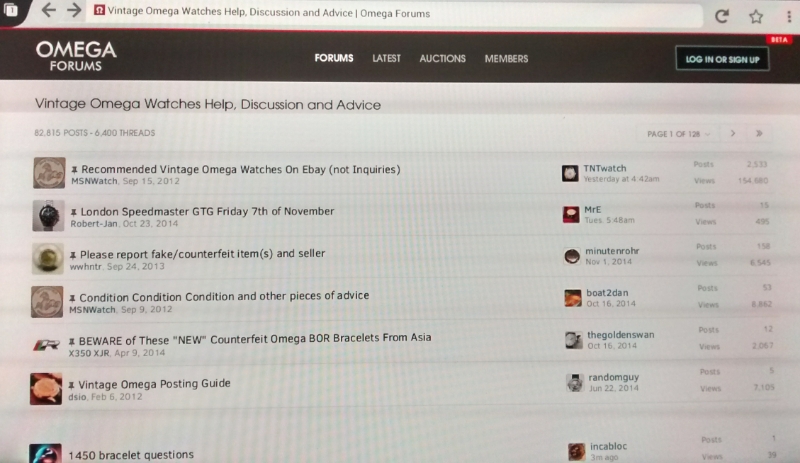Click the browser address bar
This screenshot has width=800, height=463.
click(x=400, y=14)
